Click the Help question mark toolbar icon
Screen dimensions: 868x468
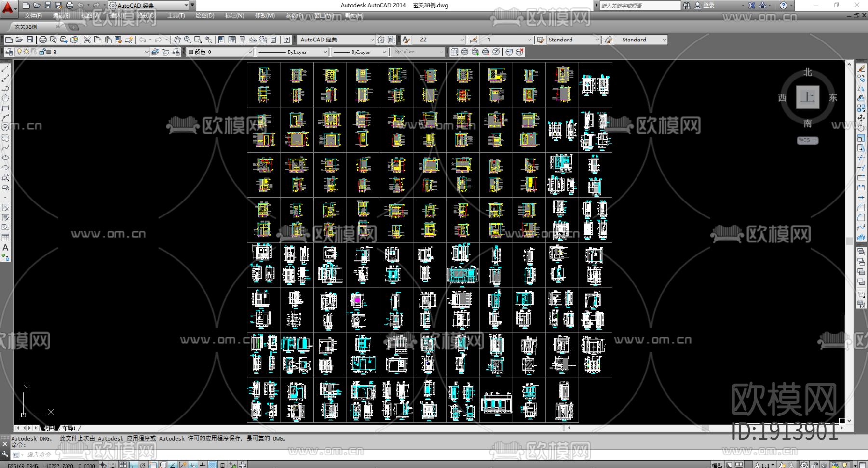click(x=287, y=40)
